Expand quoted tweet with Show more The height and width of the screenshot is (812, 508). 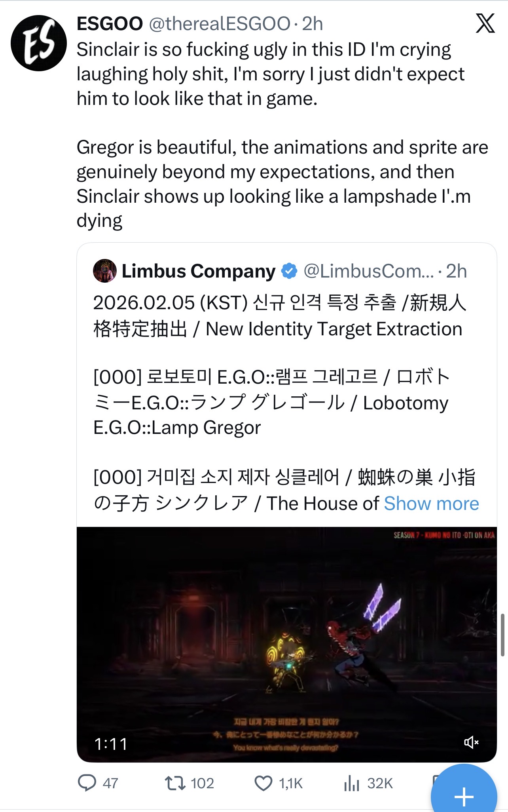[431, 504]
